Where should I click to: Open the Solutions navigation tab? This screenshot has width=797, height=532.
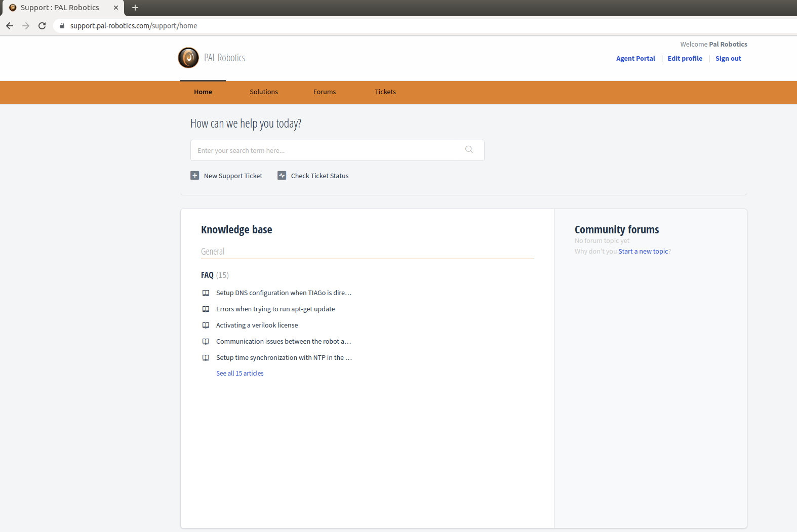pyautogui.click(x=264, y=92)
